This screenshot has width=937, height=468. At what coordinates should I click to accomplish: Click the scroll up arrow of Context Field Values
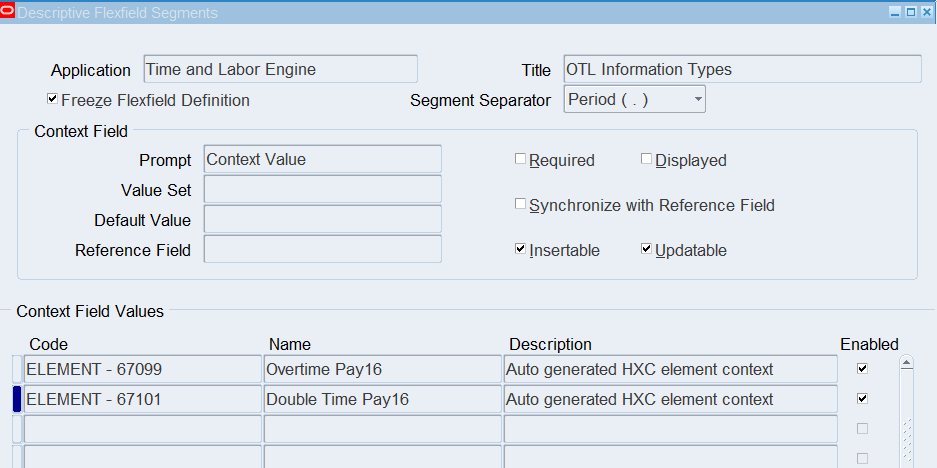pyautogui.click(x=907, y=363)
